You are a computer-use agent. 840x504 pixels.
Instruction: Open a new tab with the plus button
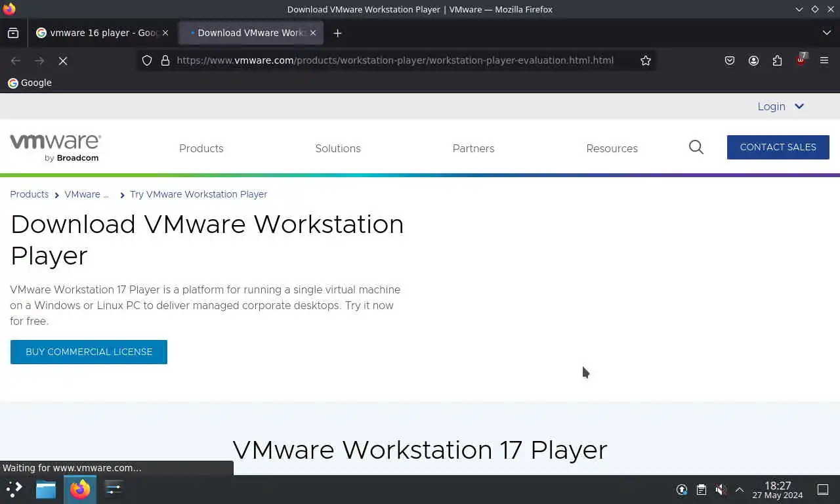click(337, 33)
